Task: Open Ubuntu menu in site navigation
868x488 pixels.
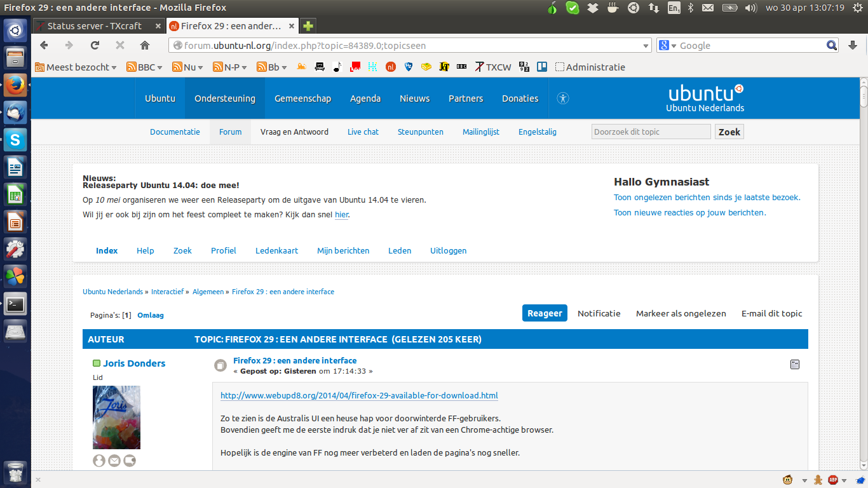Action: pos(160,98)
